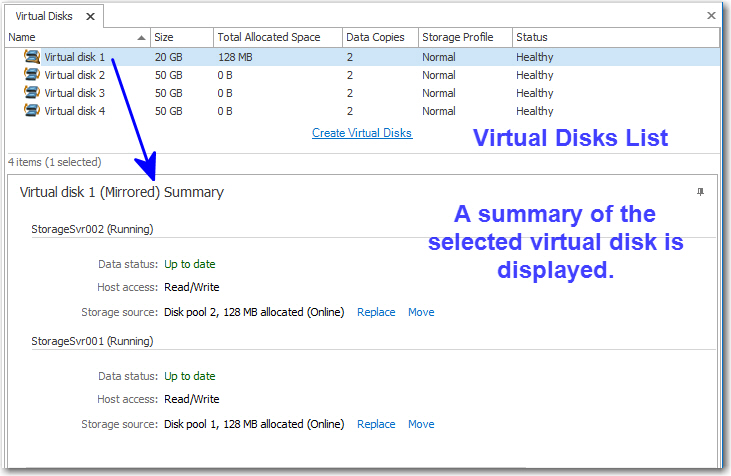Click 'Read/Write' host access under StorageSvr002
The image size is (731, 476).
pyautogui.click(x=192, y=287)
